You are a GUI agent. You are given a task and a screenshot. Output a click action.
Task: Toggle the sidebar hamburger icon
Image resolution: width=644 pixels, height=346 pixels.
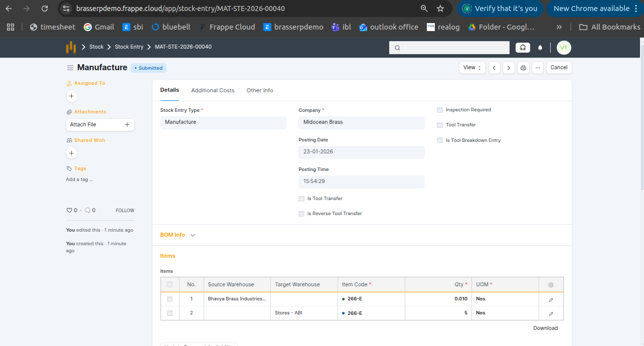70,68
